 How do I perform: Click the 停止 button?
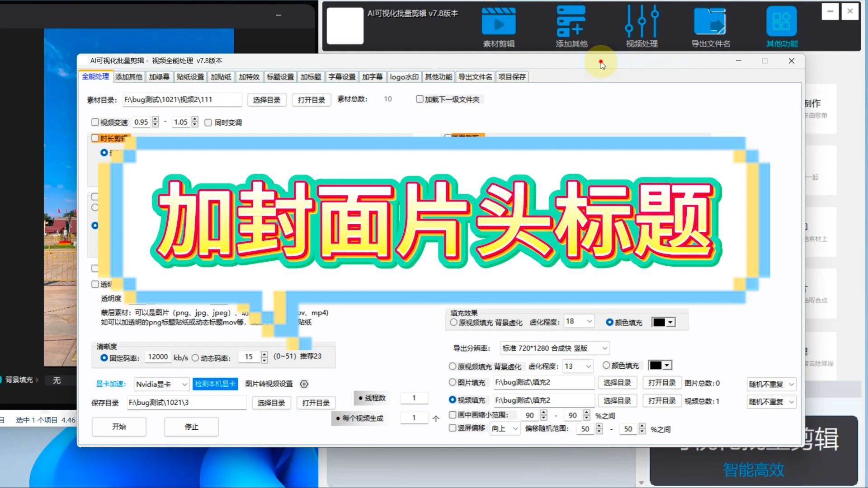191,427
